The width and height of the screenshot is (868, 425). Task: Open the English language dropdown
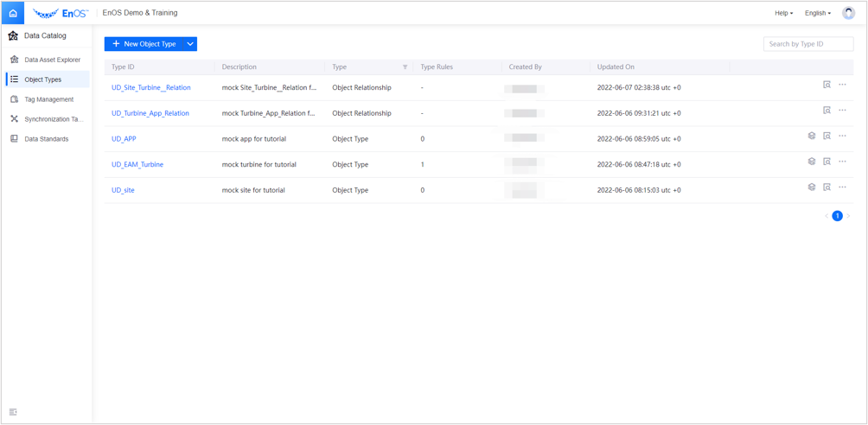pyautogui.click(x=817, y=13)
